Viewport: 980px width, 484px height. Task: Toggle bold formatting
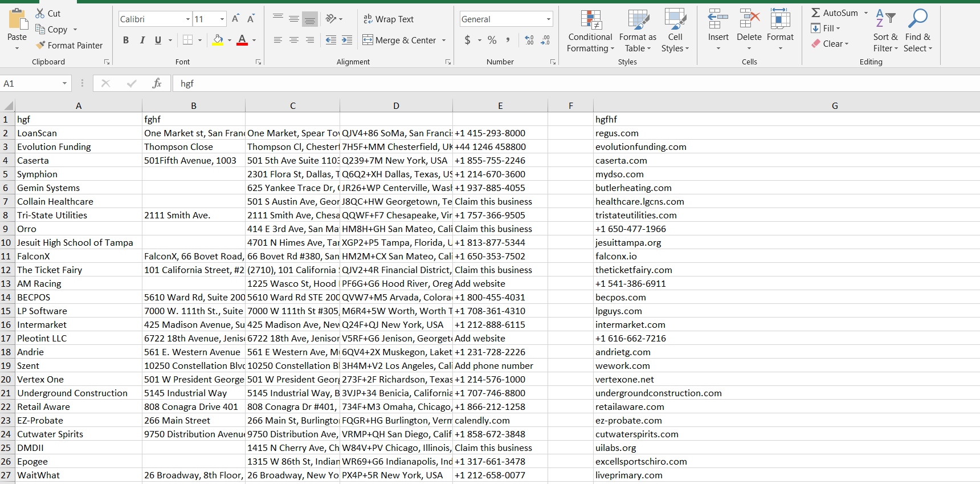pos(126,40)
